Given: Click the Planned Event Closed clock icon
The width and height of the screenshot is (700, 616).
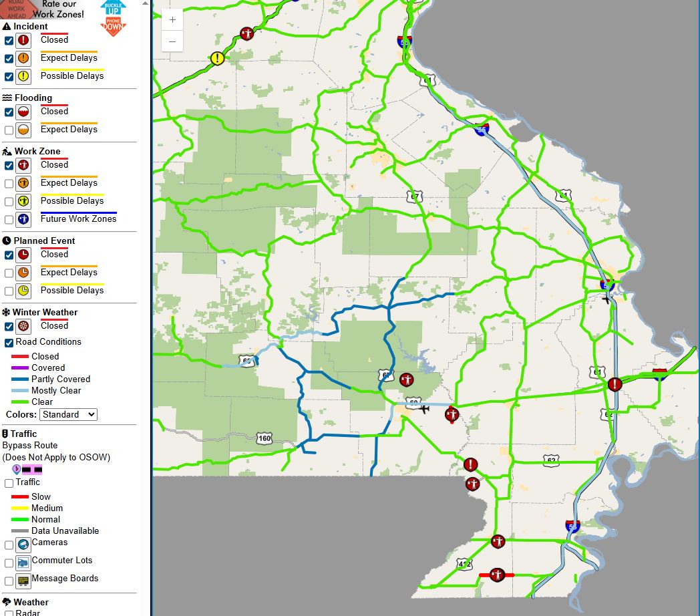Looking at the screenshot, I should [x=23, y=255].
